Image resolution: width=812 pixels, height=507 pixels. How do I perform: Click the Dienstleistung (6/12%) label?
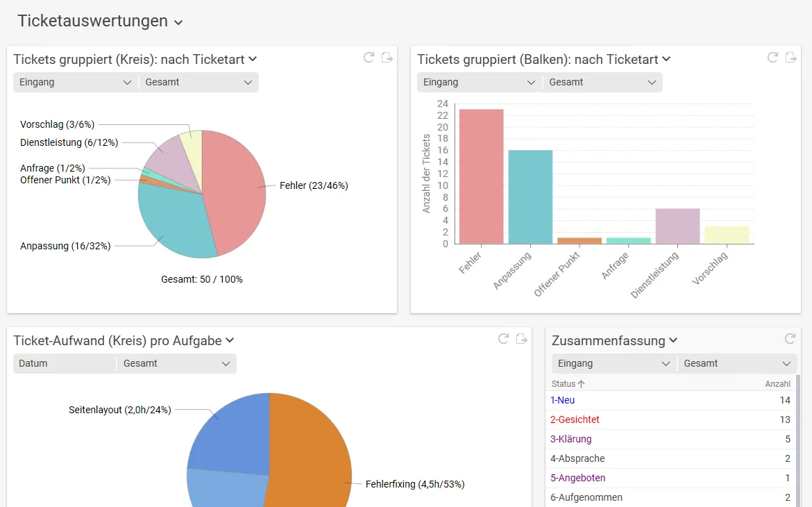pos(69,142)
